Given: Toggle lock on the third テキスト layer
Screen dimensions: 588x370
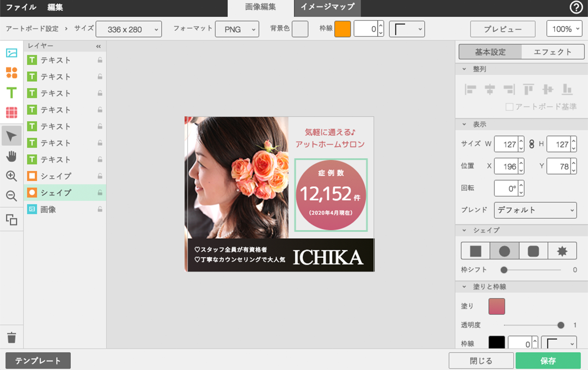Looking at the screenshot, I should (x=100, y=93).
